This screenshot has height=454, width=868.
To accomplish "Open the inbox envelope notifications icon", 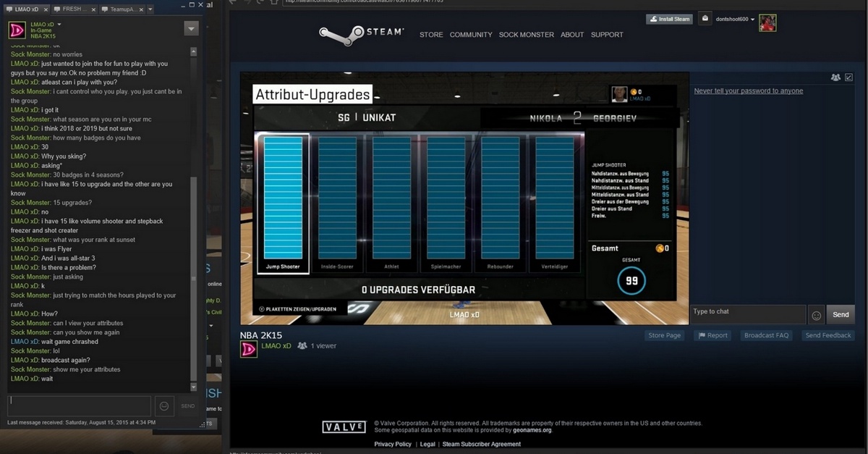I will coord(705,19).
